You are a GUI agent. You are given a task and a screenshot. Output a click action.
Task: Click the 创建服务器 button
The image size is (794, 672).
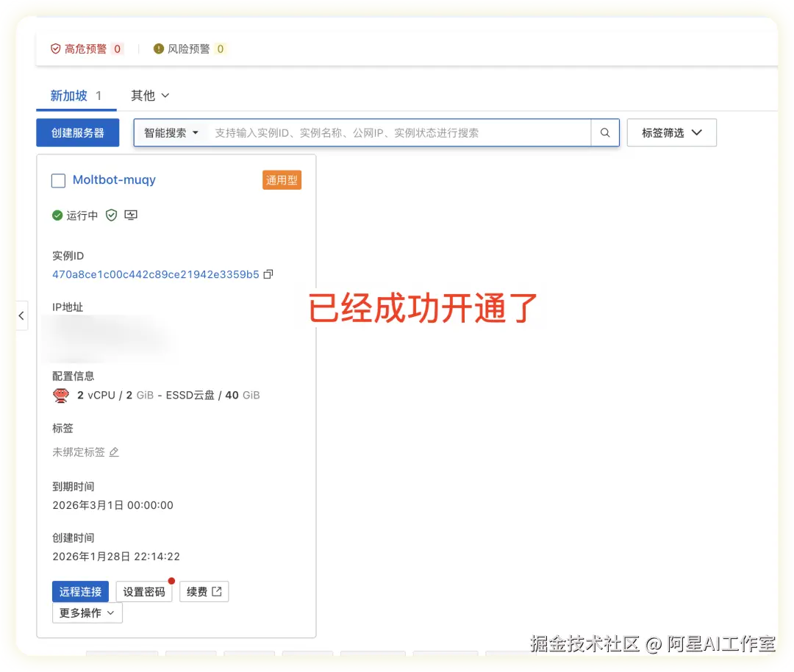[x=77, y=132]
